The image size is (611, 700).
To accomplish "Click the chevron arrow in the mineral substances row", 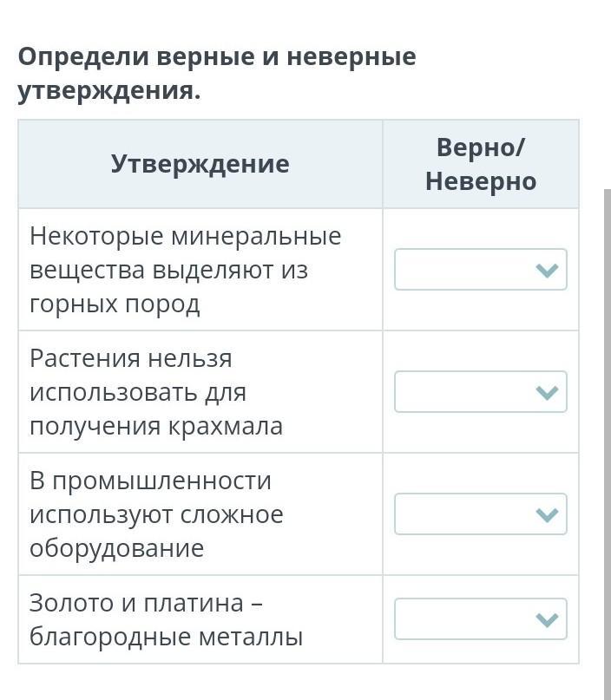I will (546, 270).
